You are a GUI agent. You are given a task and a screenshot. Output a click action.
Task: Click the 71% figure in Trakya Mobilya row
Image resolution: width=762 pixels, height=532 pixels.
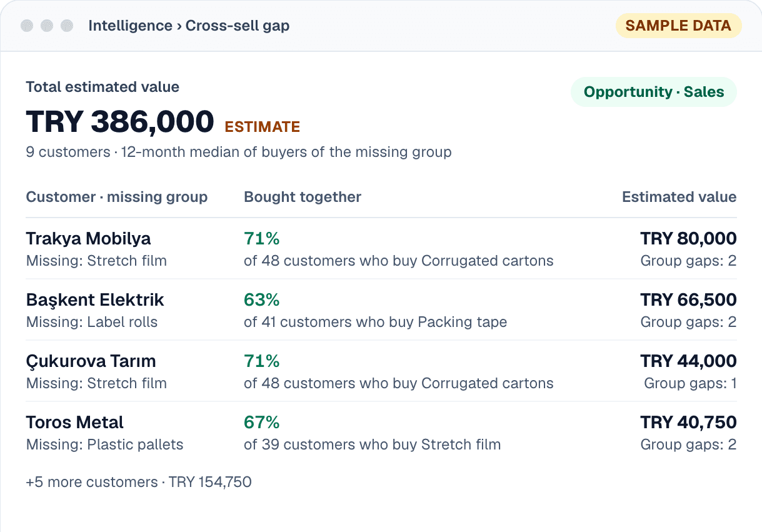pos(261,238)
